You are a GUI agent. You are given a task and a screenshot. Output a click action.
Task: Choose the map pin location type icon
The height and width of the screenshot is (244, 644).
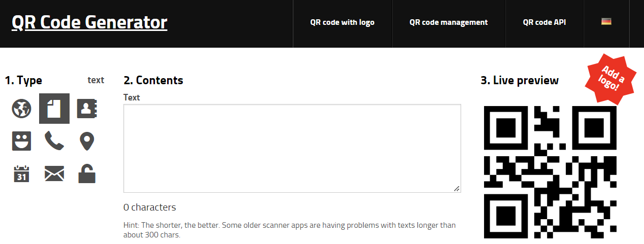[87, 141]
